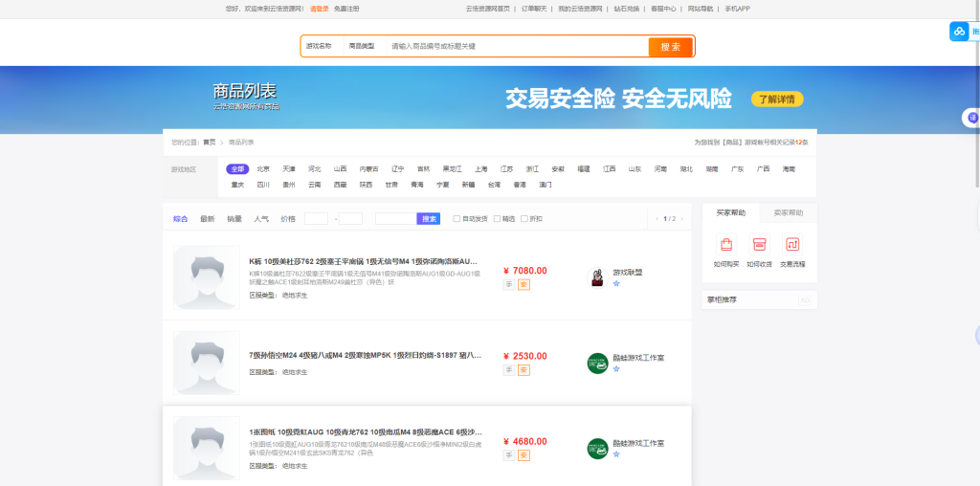
Task: Open 客服中心 in top navigation
Action: tap(663, 9)
